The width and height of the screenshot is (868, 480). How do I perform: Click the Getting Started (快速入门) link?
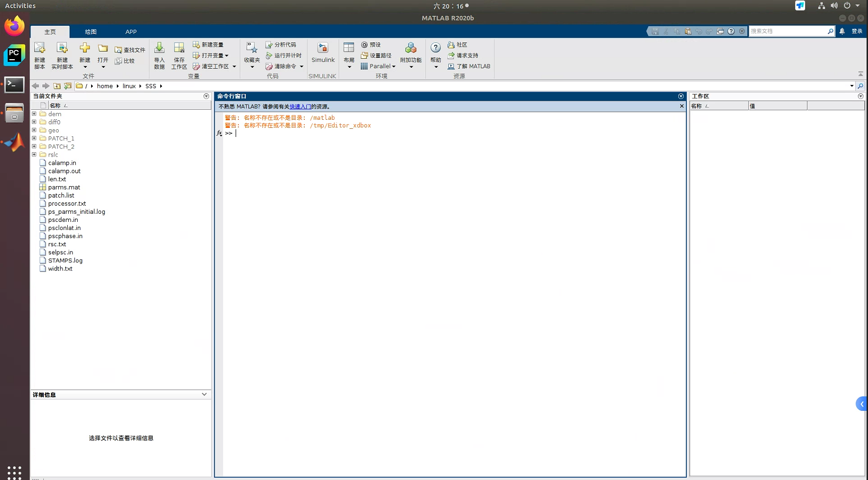click(300, 106)
